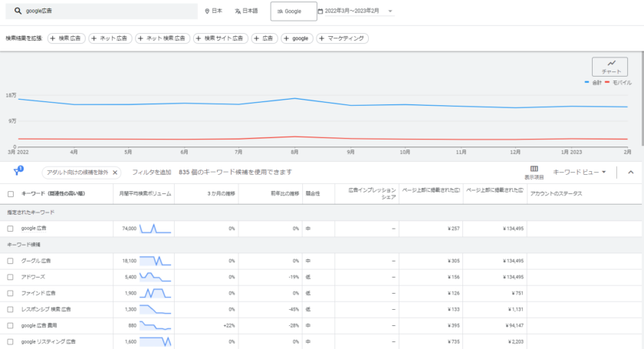Add the google suggestion chip
This screenshot has width=644, height=349.
coord(297,38)
